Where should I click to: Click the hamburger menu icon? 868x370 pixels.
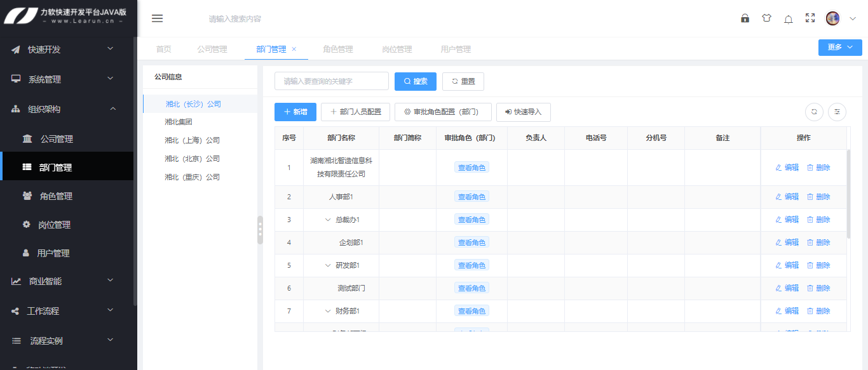[157, 18]
